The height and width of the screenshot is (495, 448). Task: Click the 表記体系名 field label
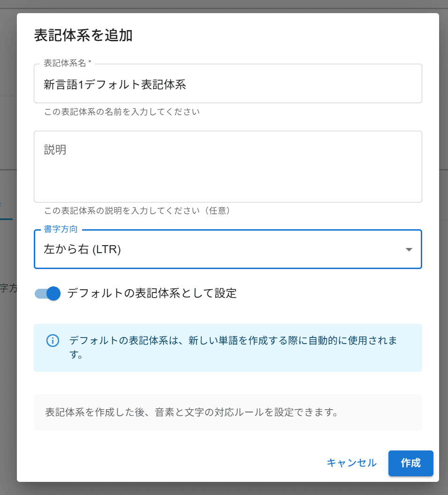point(67,64)
